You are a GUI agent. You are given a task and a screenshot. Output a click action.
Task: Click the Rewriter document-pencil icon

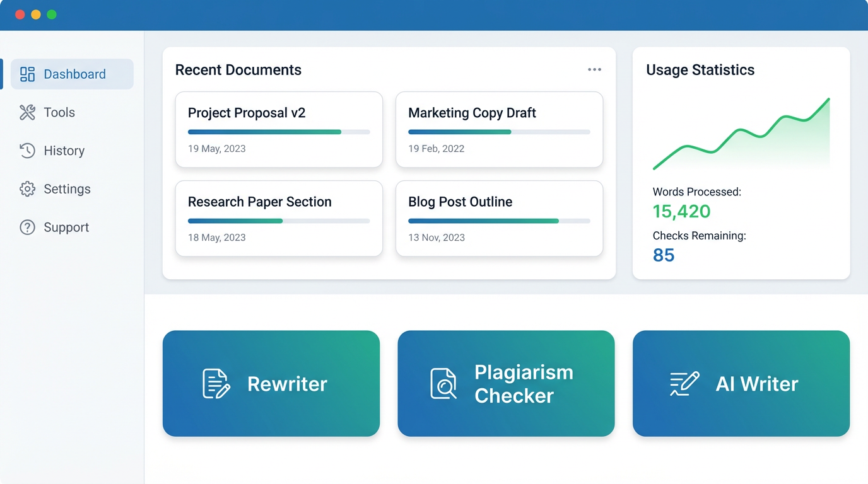(216, 384)
